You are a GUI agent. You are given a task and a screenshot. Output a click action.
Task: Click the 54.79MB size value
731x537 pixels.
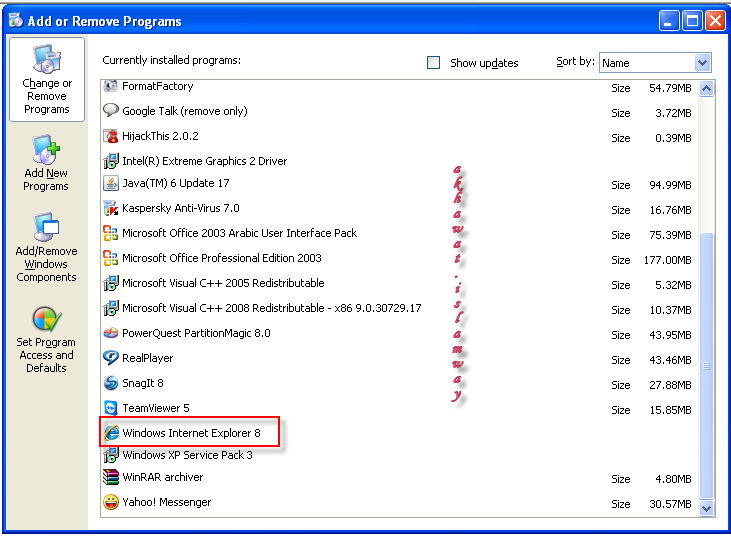point(670,88)
